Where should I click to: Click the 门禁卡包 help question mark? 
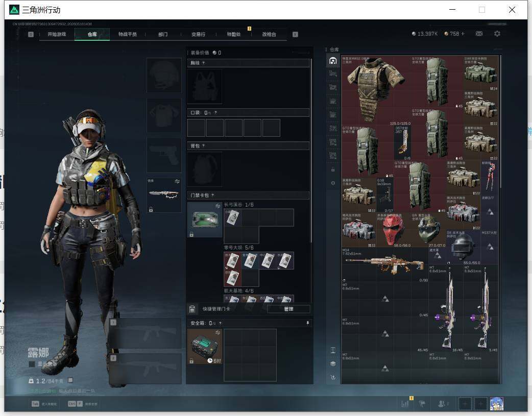pos(213,195)
